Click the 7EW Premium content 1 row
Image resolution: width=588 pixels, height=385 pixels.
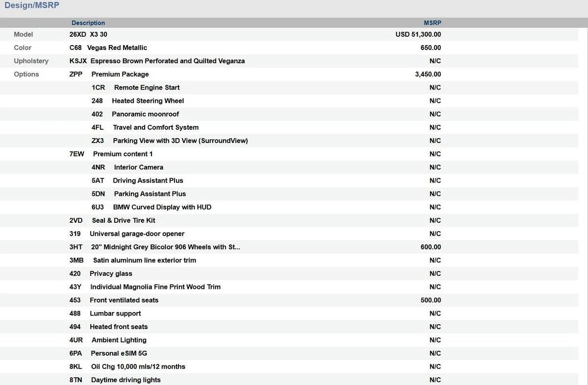(x=111, y=154)
